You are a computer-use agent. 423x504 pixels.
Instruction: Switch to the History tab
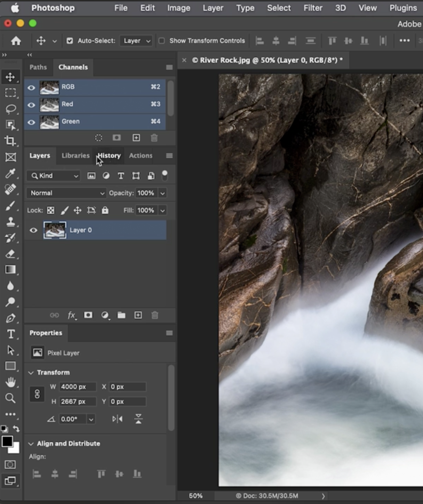[x=109, y=156]
